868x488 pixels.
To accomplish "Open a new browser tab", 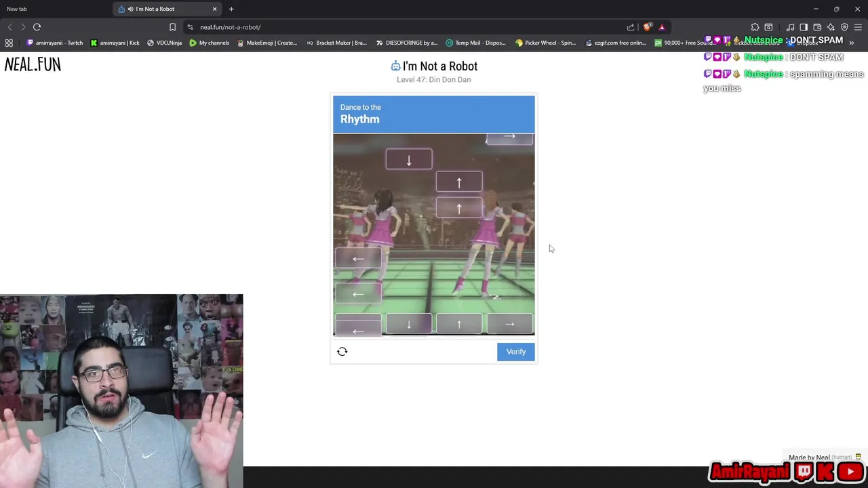I will click(x=231, y=9).
